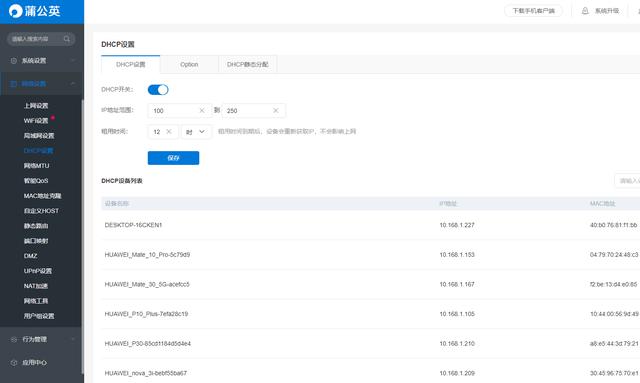Click the 网络设置 section icon
Image resolution: width=640 pixels, height=383 pixels.
pyautogui.click(x=13, y=84)
